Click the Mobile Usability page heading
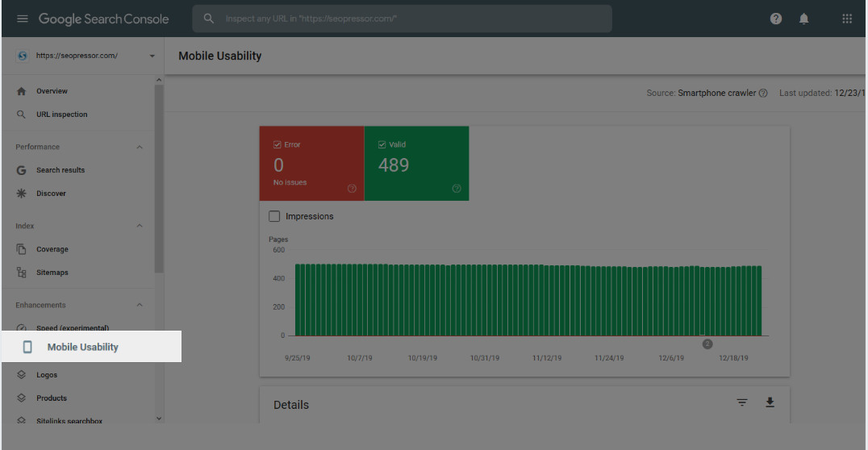Image resolution: width=868 pixels, height=450 pixels. coord(219,56)
